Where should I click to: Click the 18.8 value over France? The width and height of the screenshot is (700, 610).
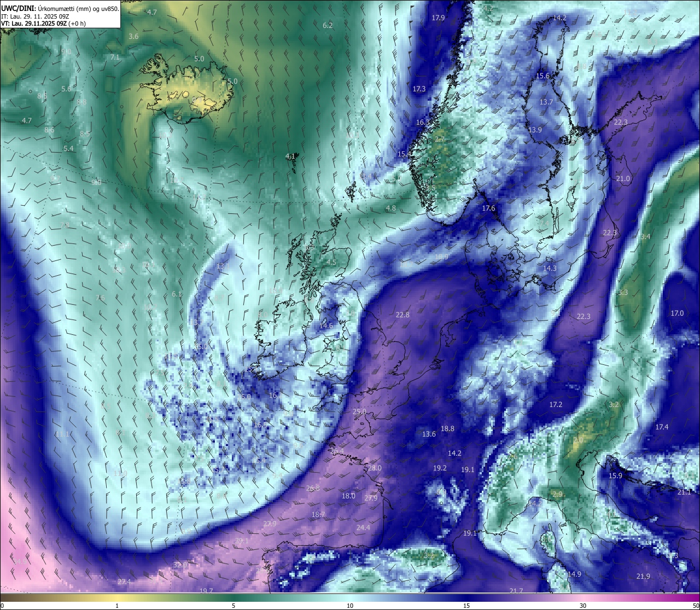point(447,429)
